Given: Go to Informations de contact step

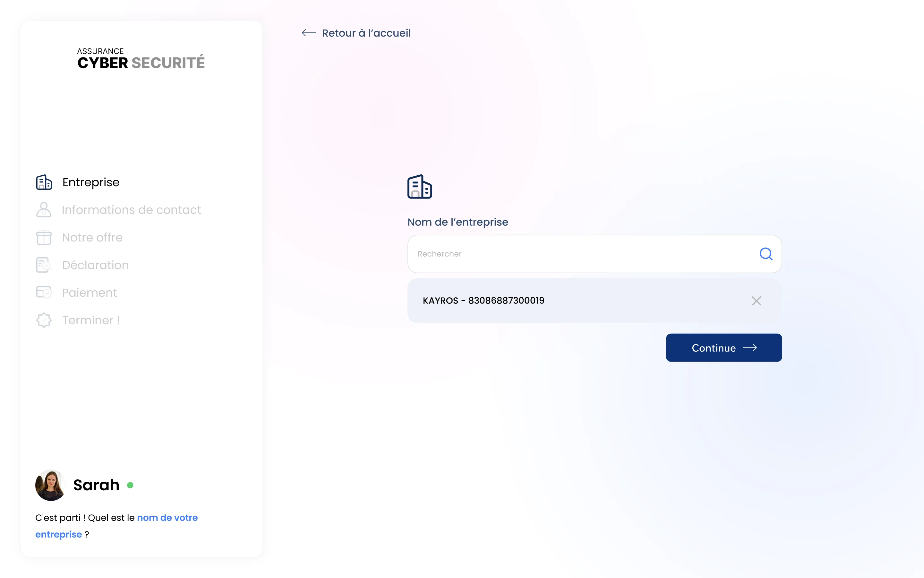Looking at the screenshot, I should click(131, 210).
